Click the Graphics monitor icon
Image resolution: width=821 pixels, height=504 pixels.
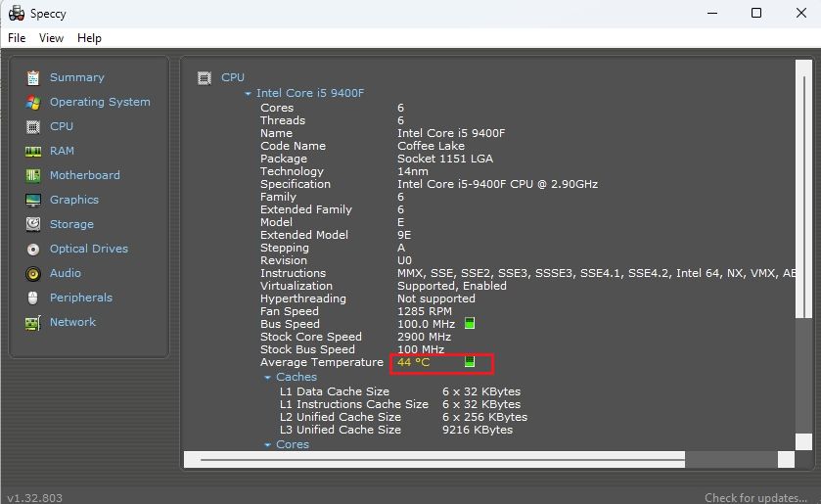33,200
